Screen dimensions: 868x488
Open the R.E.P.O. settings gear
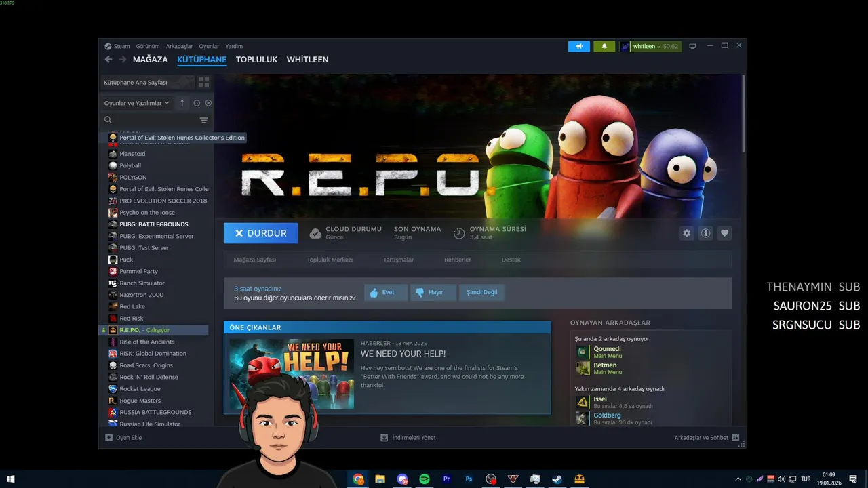click(x=686, y=233)
